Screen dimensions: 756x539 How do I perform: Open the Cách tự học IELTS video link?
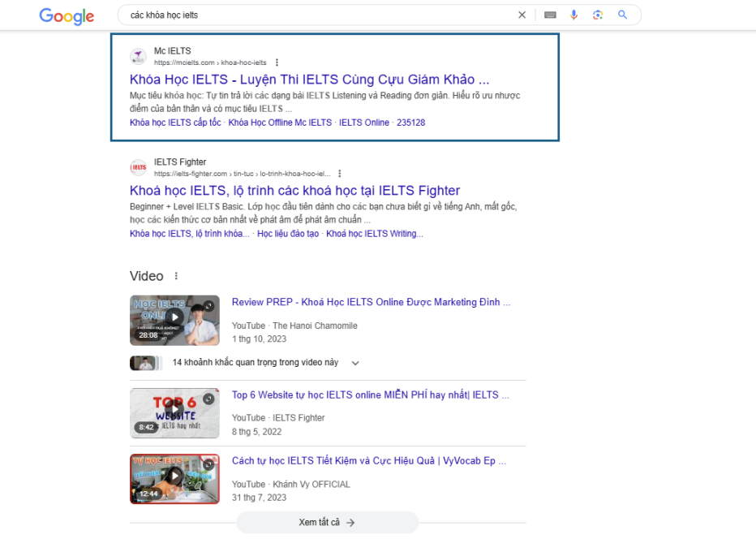pyautogui.click(x=368, y=460)
